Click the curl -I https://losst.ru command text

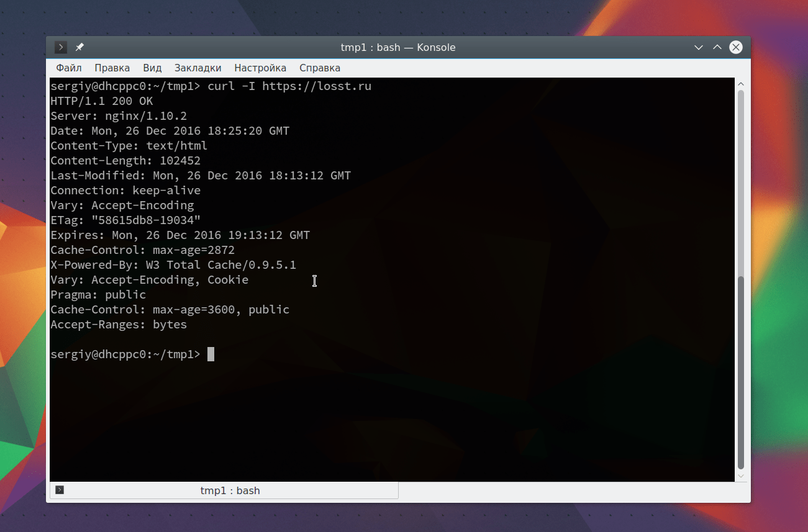[289, 86]
